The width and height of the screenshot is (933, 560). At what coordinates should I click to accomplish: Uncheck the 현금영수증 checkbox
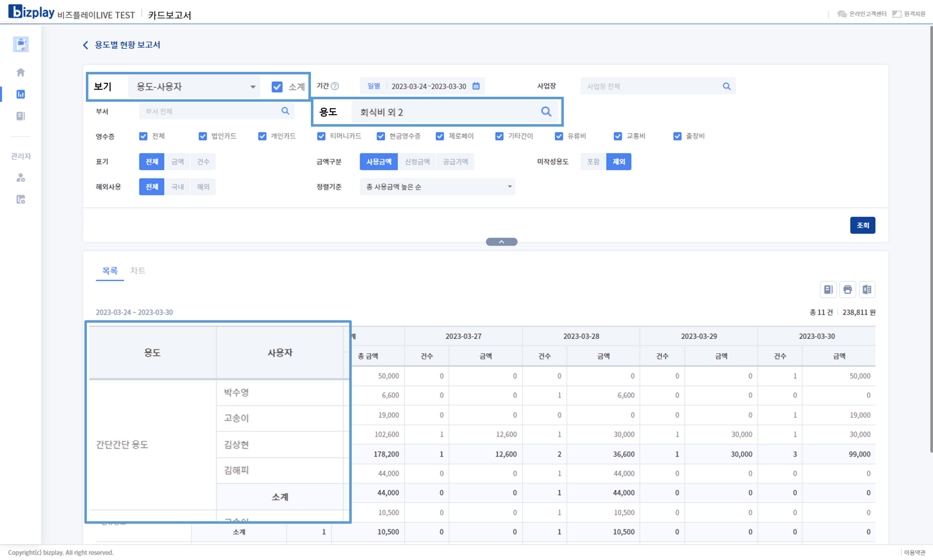pyautogui.click(x=381, y=136)
